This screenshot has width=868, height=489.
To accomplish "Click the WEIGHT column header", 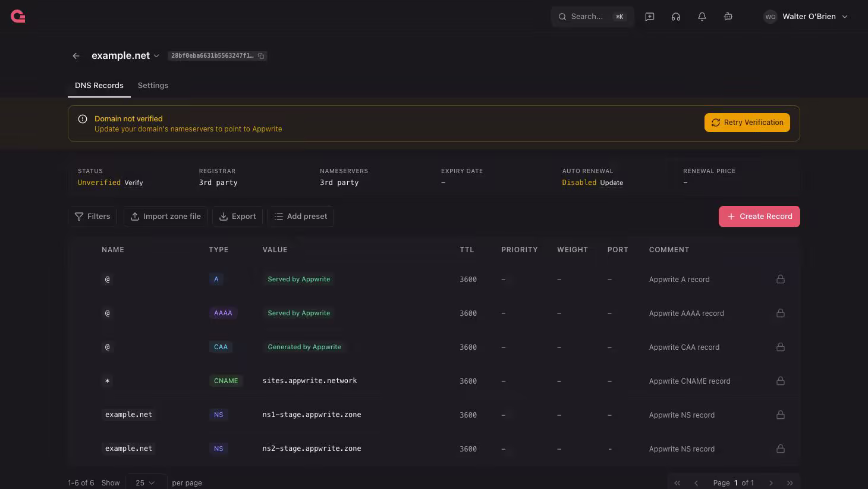I will coord(573,250).
